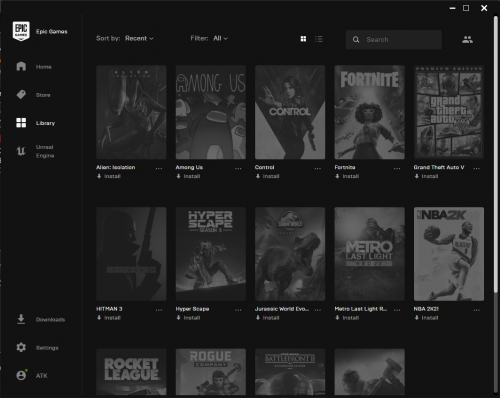The width and height of the screenshot is (500, 398).
Task: Open more options for Among Us
Action: click(238, 168)
